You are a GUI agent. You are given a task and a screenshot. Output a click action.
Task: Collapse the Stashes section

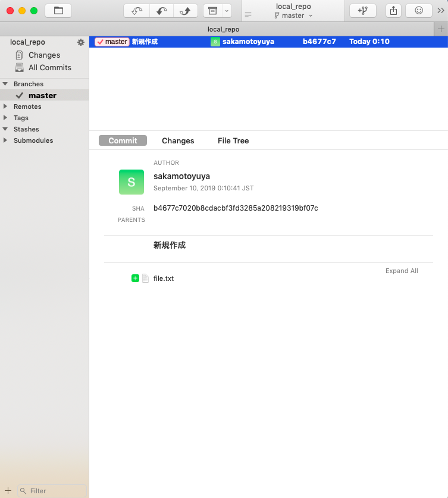[5, 129]
